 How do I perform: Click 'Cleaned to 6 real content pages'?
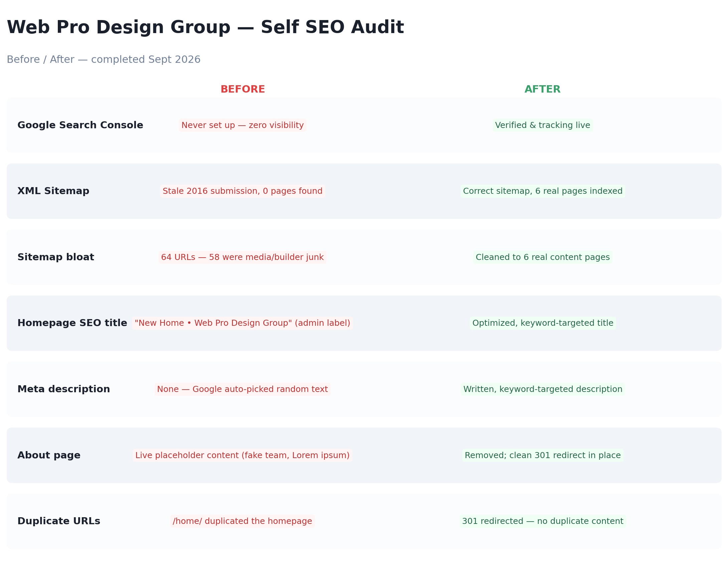[543, 257]
